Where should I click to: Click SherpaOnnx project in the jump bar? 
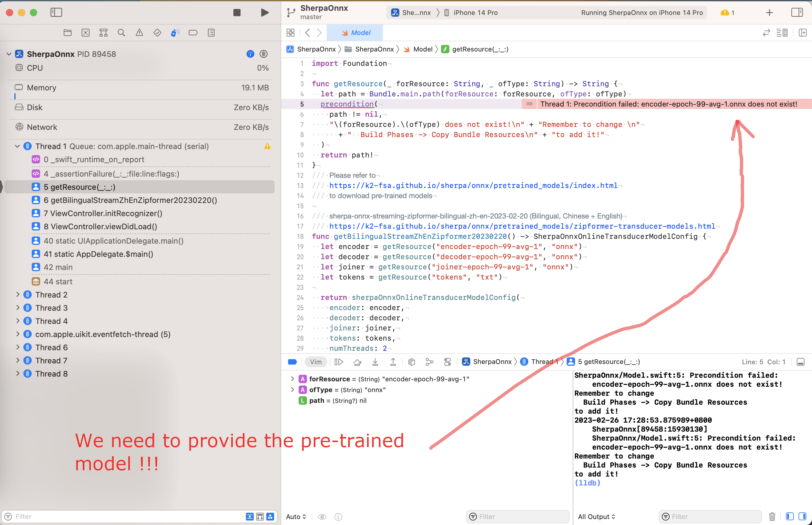coord(311,49)
